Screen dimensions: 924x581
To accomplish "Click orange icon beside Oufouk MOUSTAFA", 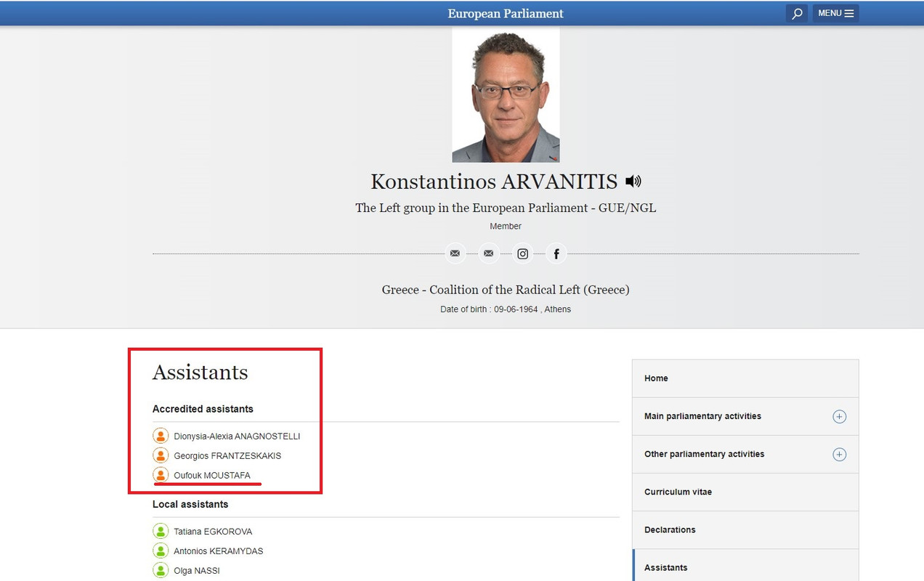I will [161, 476].
